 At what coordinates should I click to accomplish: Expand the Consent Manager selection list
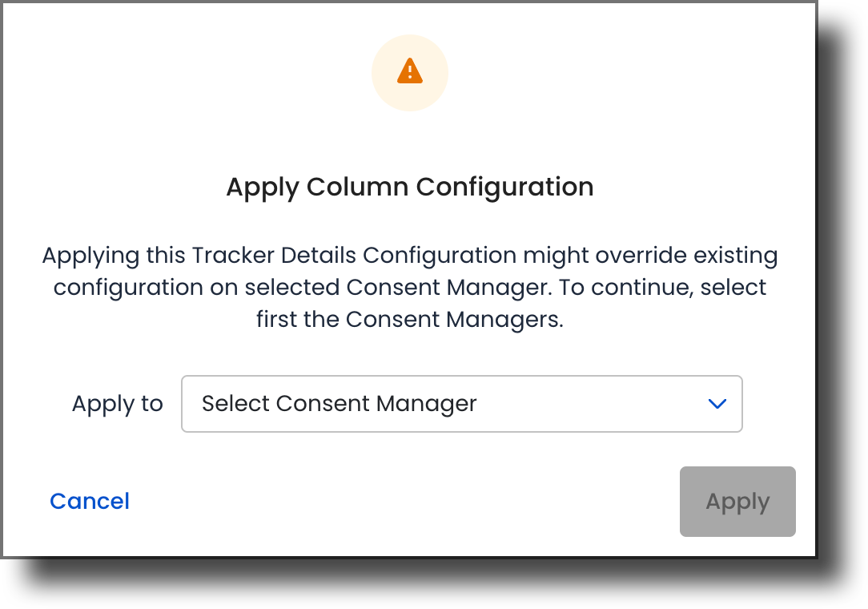point(462,404)
